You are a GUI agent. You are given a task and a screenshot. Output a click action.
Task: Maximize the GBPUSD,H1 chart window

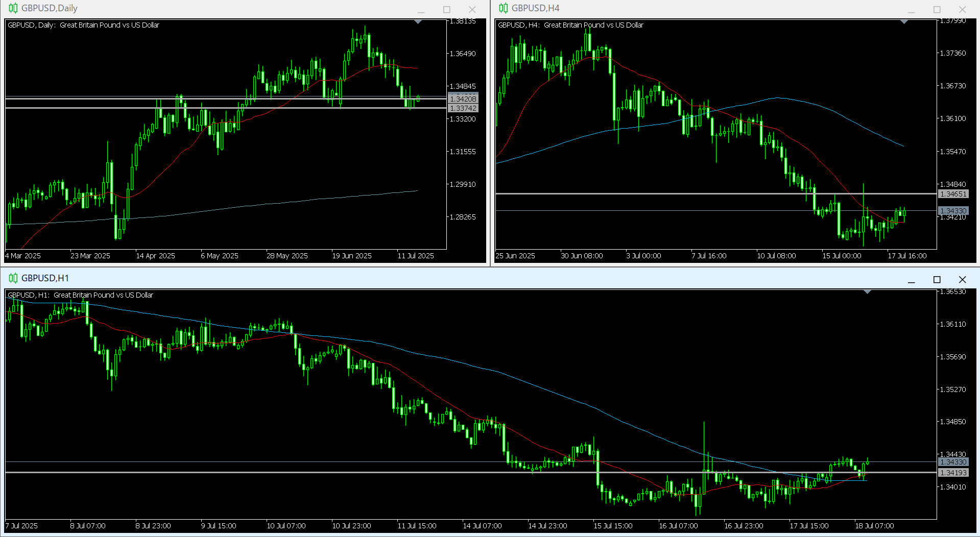tap(937, 280)
